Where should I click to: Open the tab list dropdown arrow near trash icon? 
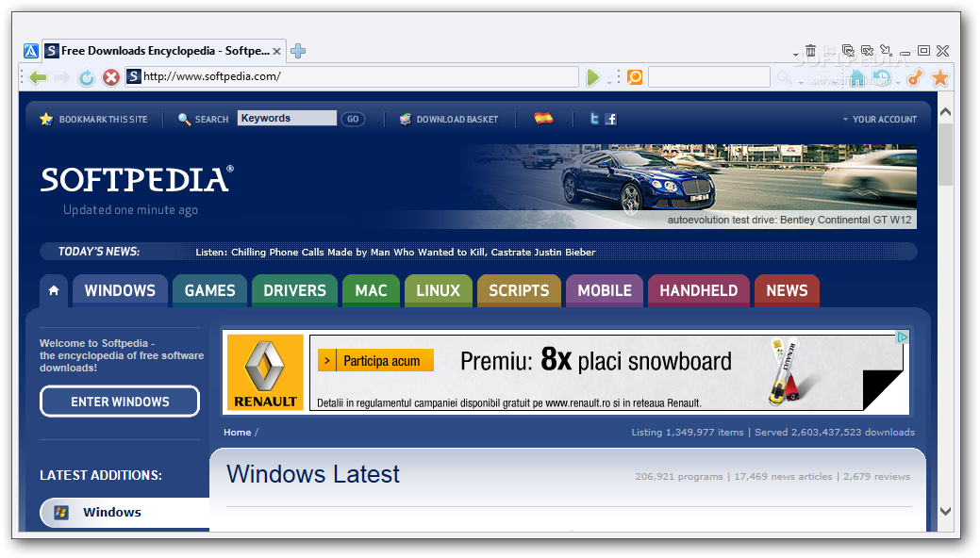796,55
